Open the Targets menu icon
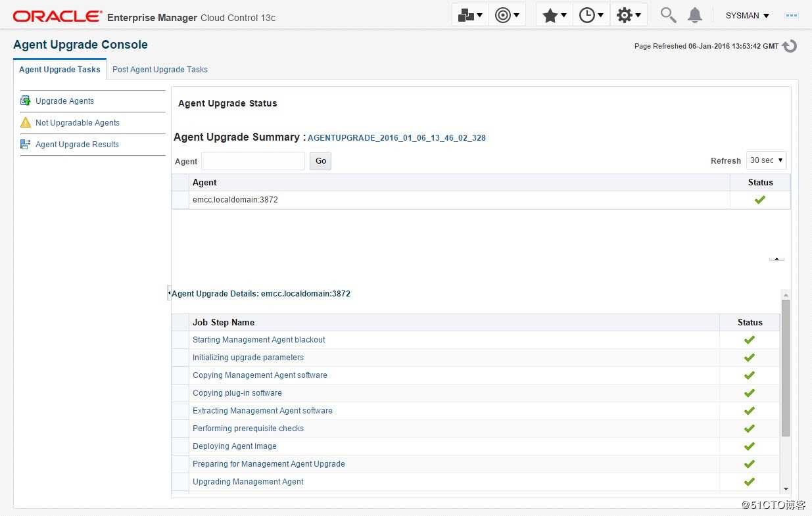Image resolution: width=812 pixels, height=516 pixels. pyautogui.click(x=507, y=15)
